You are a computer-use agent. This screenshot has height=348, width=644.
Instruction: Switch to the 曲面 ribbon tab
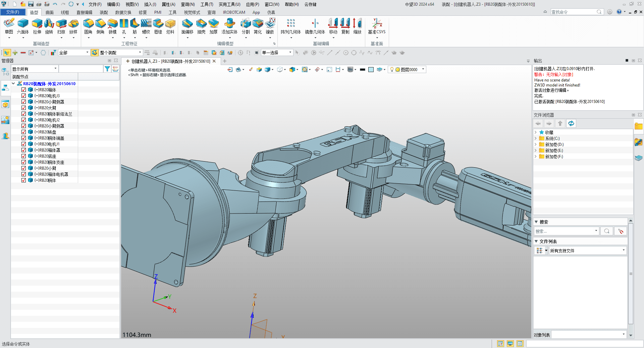[50, 12]
